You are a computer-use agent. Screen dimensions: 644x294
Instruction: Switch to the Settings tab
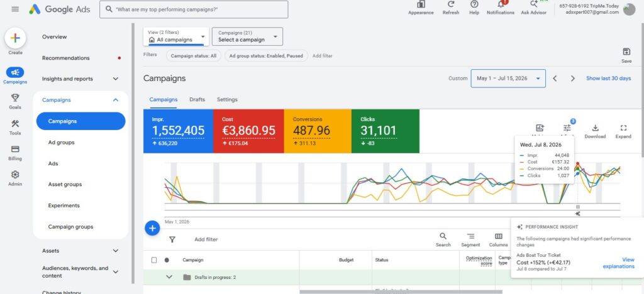tap(227, 100)
